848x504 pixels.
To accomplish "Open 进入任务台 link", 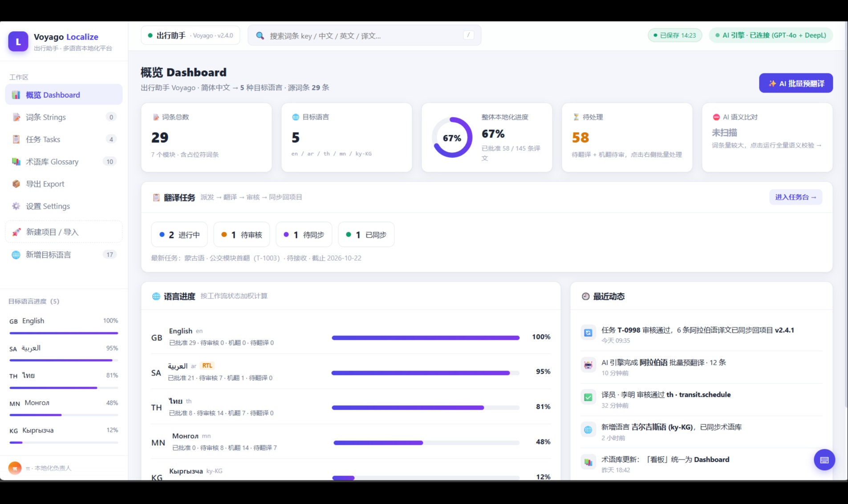I will pos(795,197).
